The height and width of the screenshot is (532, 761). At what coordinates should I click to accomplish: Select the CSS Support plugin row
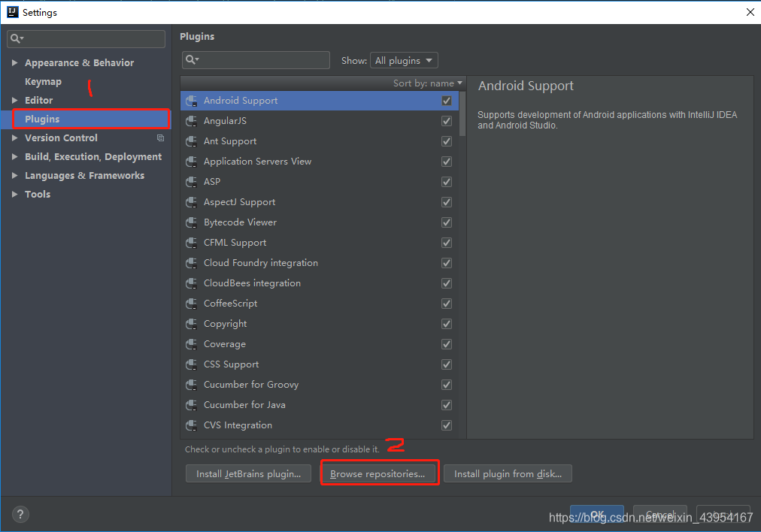pyautogui.click(x=320, y=364)
